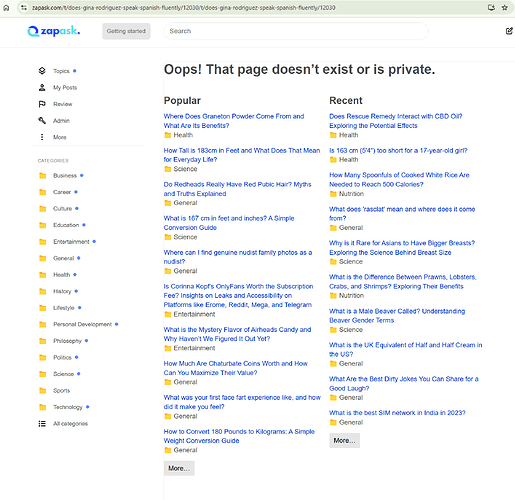The height and width of the screenshot is (500, 515).
Task: Open site information icon in address bar
Action: click(24, 8)
